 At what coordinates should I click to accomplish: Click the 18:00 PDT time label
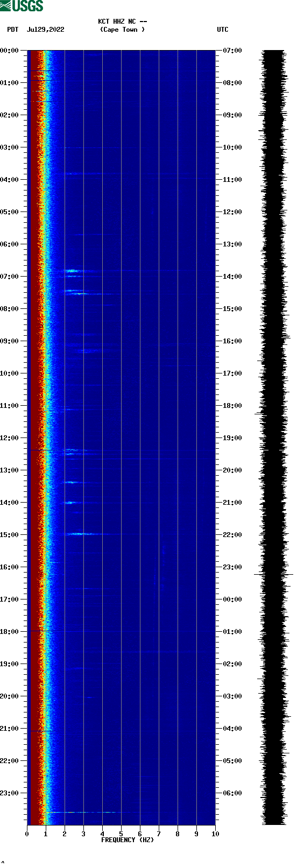(10, 632)
